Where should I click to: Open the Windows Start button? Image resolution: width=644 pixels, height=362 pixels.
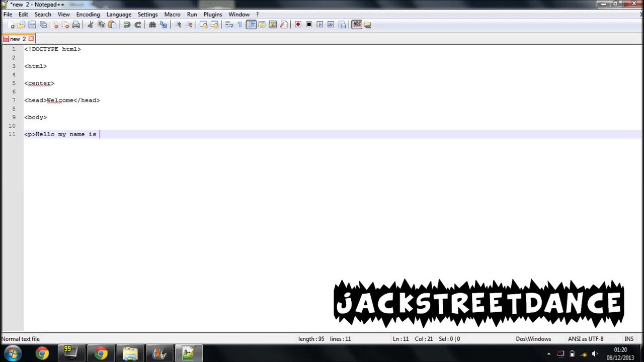(12, 353)
